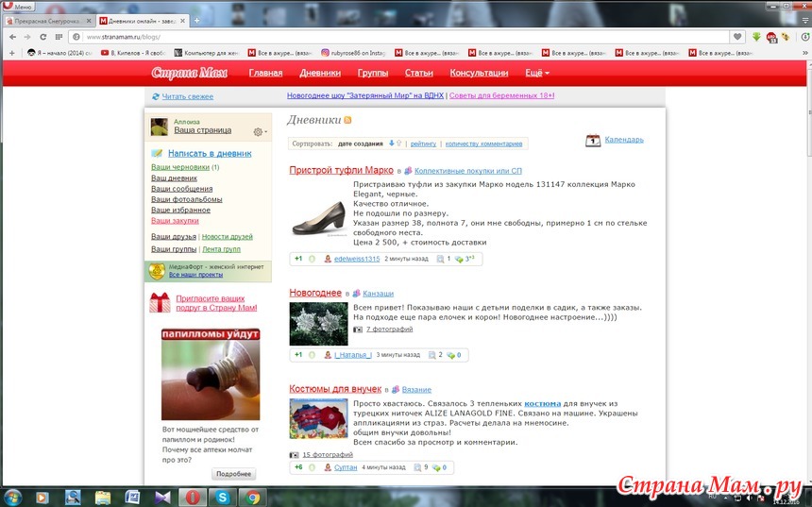Sort diaries by рейтингу
Image resolution: width=812 pixels, height=507 pixels.
click(x=423, y=144)
